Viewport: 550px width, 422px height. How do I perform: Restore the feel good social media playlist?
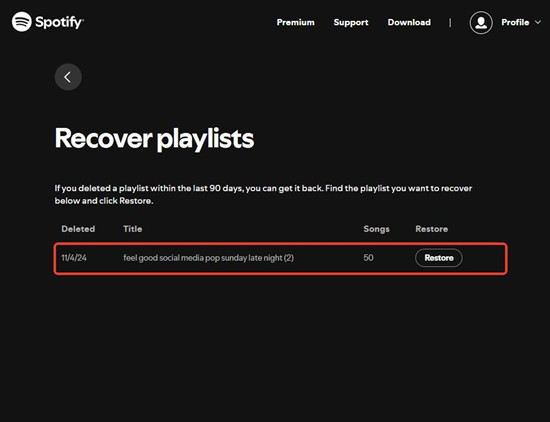point(438,258)
